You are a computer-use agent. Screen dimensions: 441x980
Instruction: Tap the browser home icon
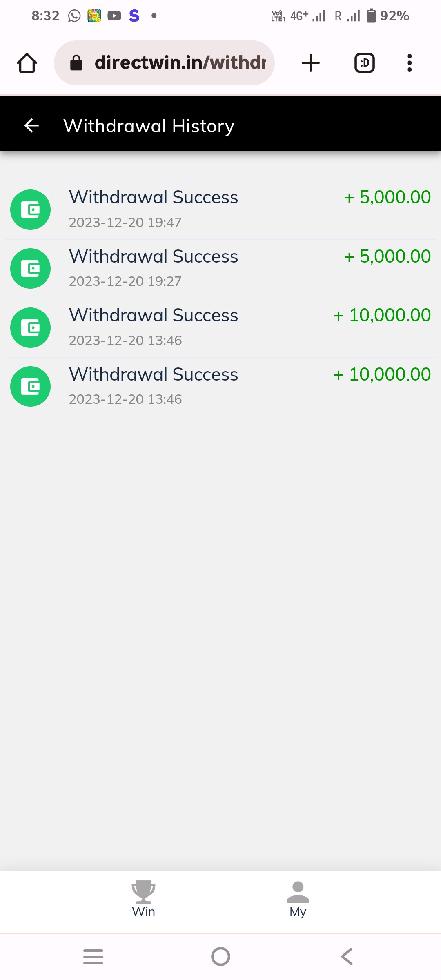[27, 63]
